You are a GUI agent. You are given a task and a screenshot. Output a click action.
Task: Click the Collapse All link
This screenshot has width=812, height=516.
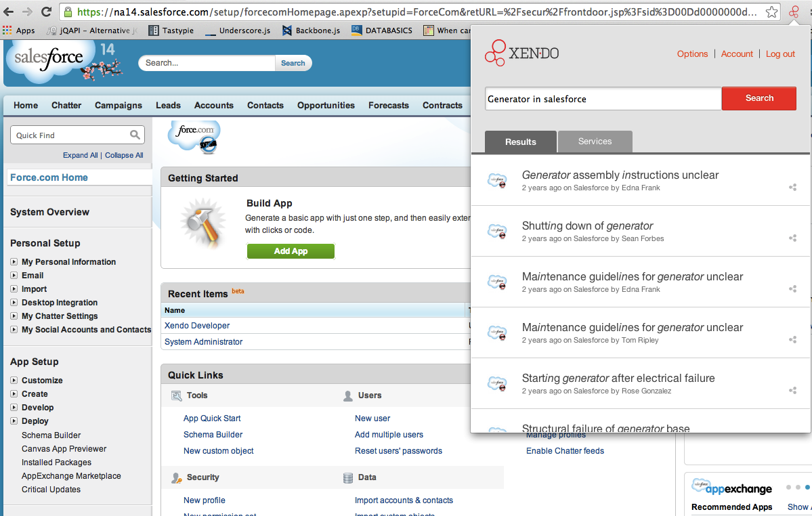coord(125,155)
